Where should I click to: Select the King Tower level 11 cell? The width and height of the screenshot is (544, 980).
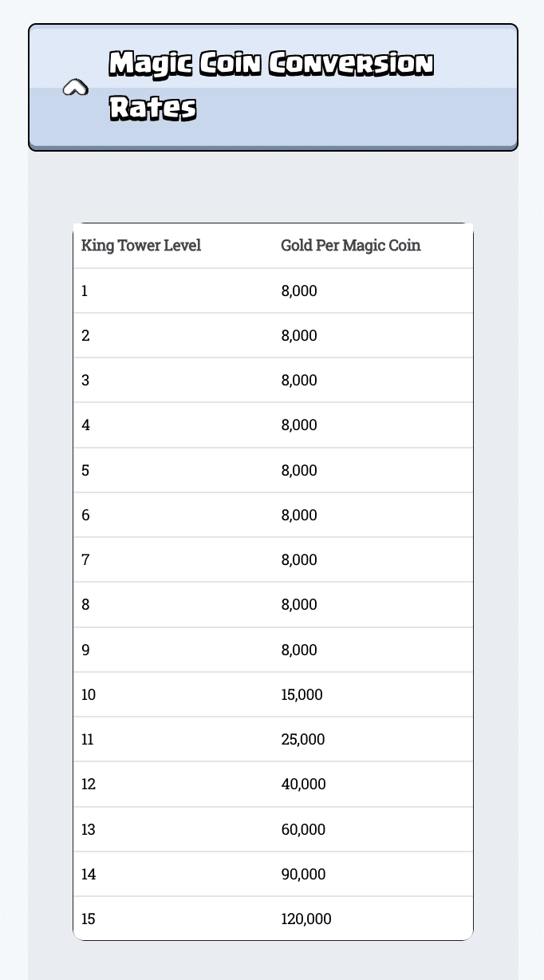click(88, 739)
